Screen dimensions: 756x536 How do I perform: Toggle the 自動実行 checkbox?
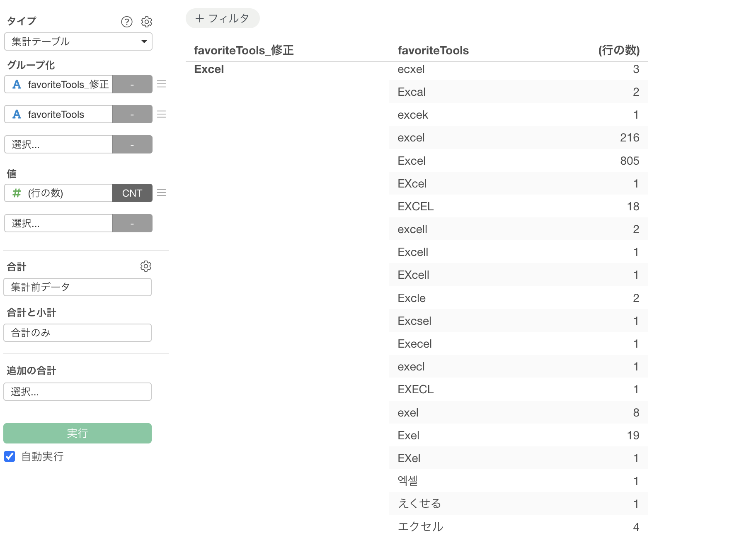coord(10,457)
